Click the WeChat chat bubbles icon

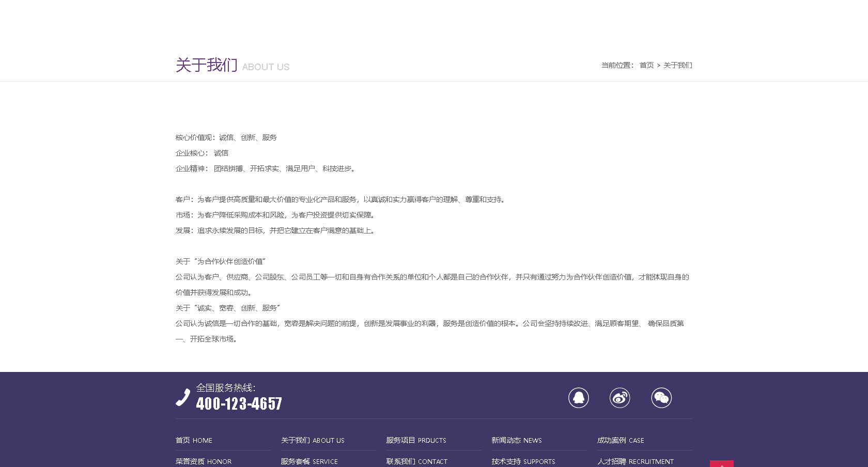coord(662,398)
